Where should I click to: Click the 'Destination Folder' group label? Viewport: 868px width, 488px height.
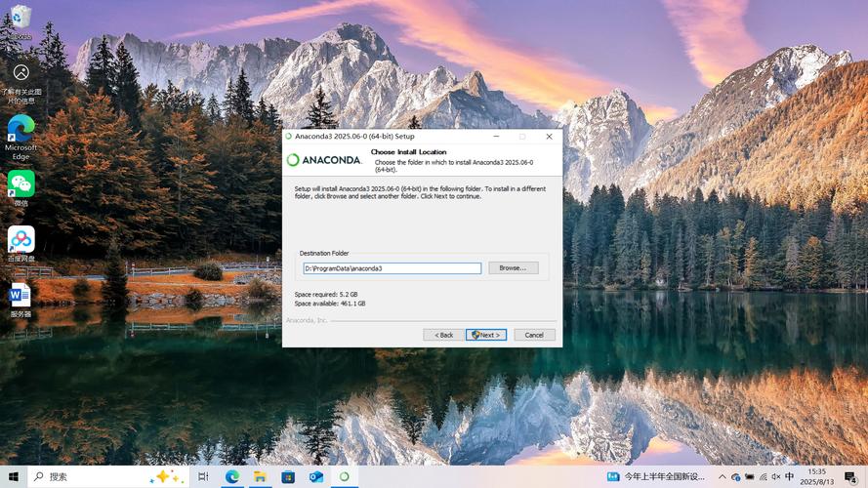pyautogui.click(x=324, y=253)
